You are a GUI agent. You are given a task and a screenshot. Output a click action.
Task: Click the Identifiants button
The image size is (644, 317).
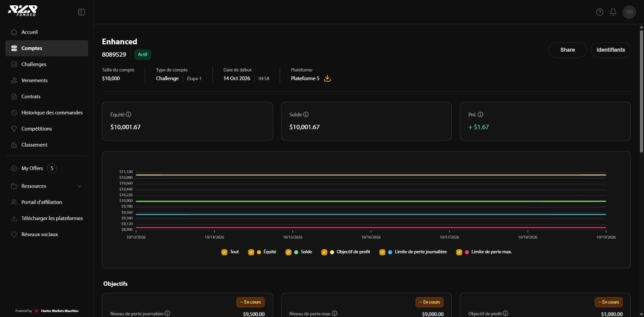(611, 50)
